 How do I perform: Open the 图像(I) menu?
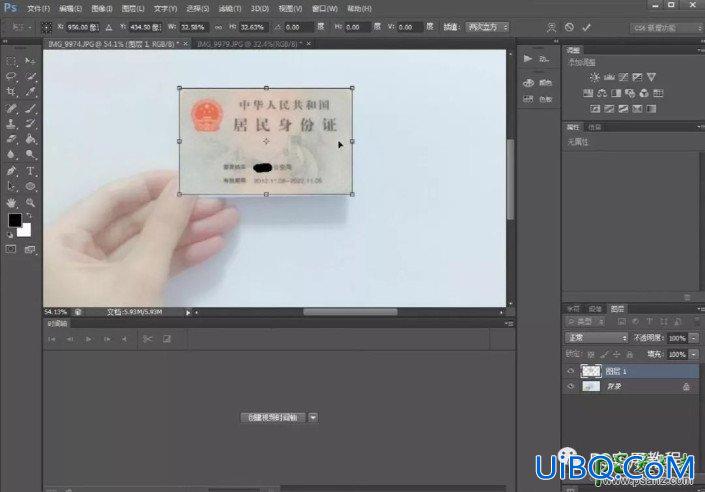(102, 9)
